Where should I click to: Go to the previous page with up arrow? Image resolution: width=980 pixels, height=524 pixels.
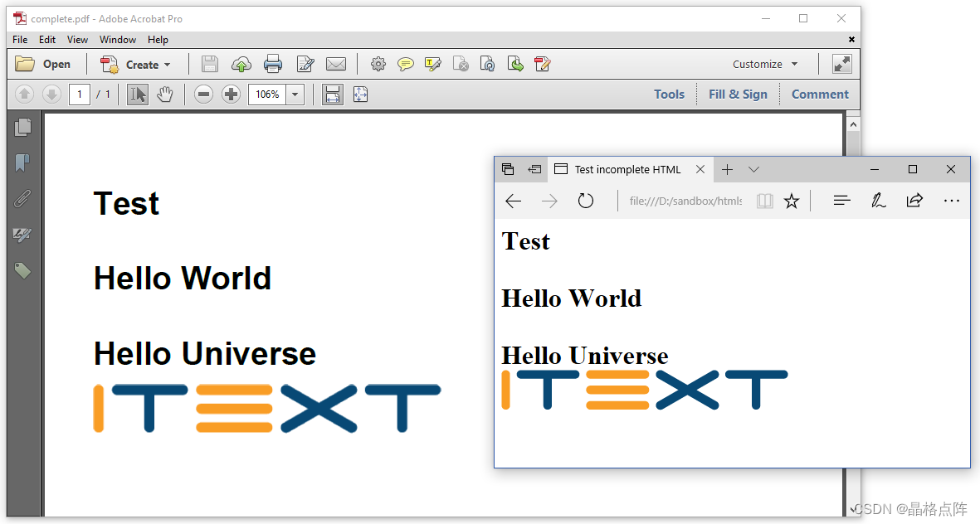[x=24, y=95]
